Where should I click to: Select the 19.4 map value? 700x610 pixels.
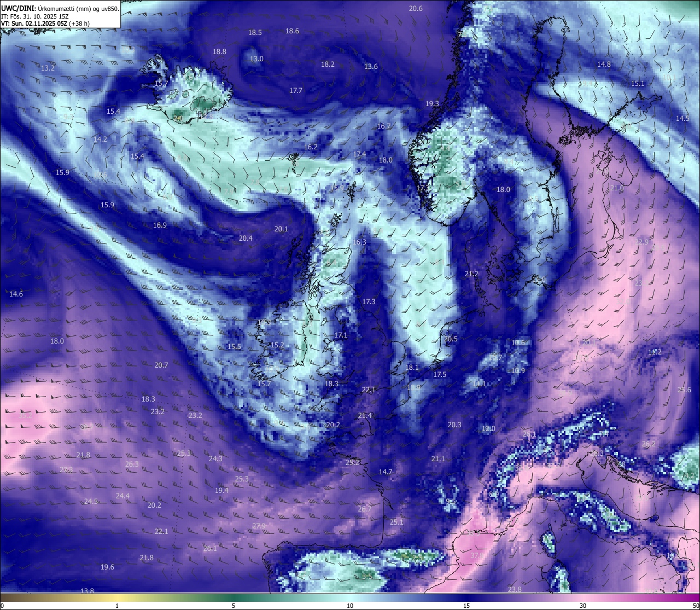click(x=221, y=490)
